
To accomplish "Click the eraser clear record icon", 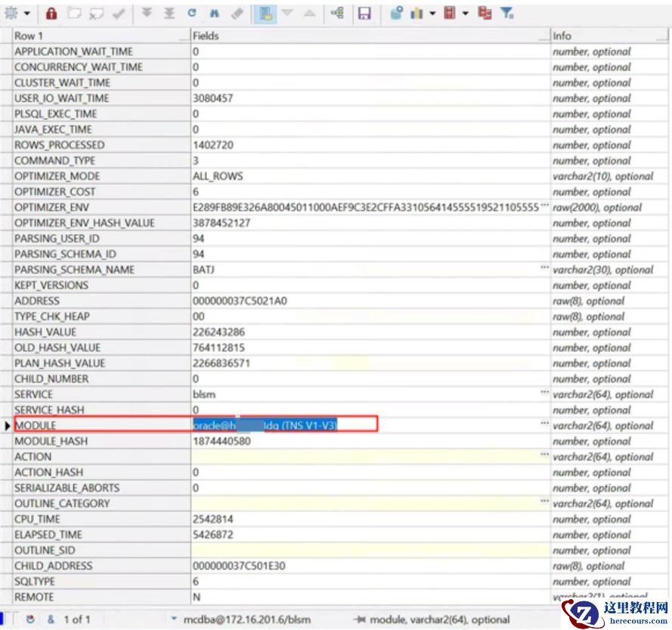I will 237,14.
